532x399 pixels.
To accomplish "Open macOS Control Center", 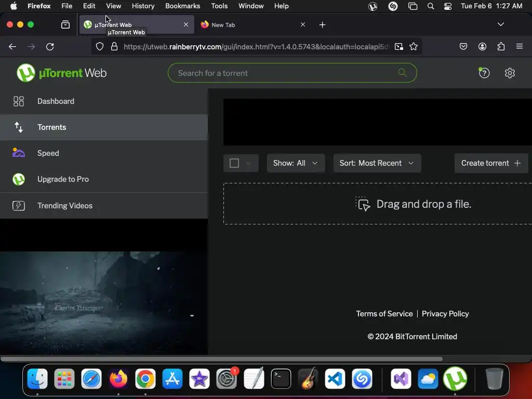I will (447, 6).
